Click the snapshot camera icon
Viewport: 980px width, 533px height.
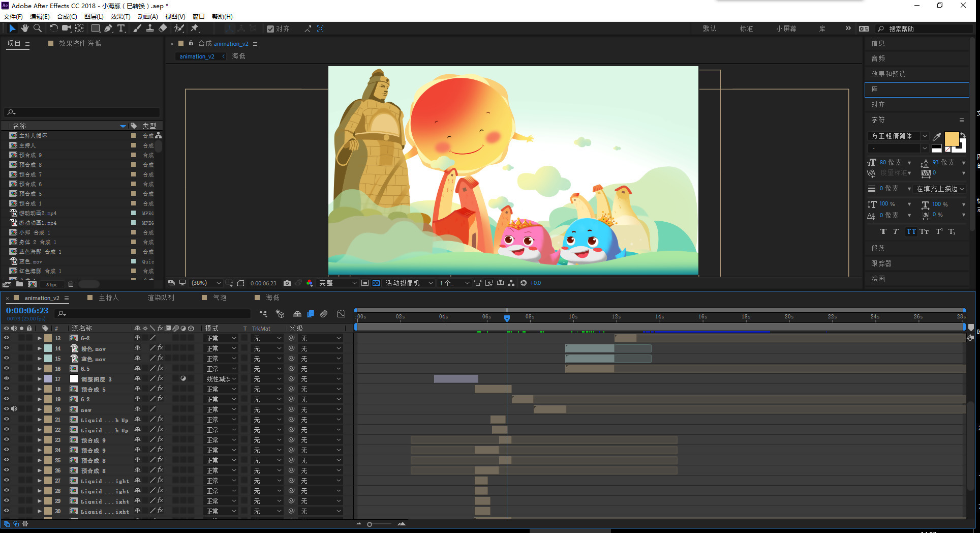pyautogui.click(x=287, y=283)
